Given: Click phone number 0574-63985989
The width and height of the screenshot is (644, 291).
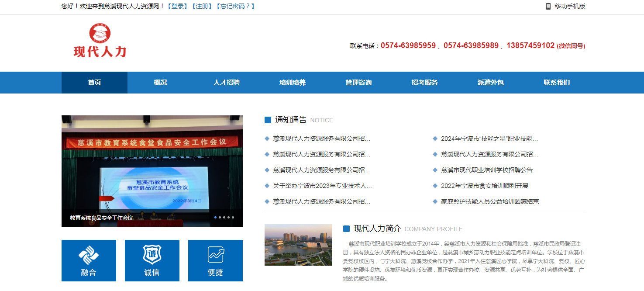Looking at the screenshot, I should 471,45.
